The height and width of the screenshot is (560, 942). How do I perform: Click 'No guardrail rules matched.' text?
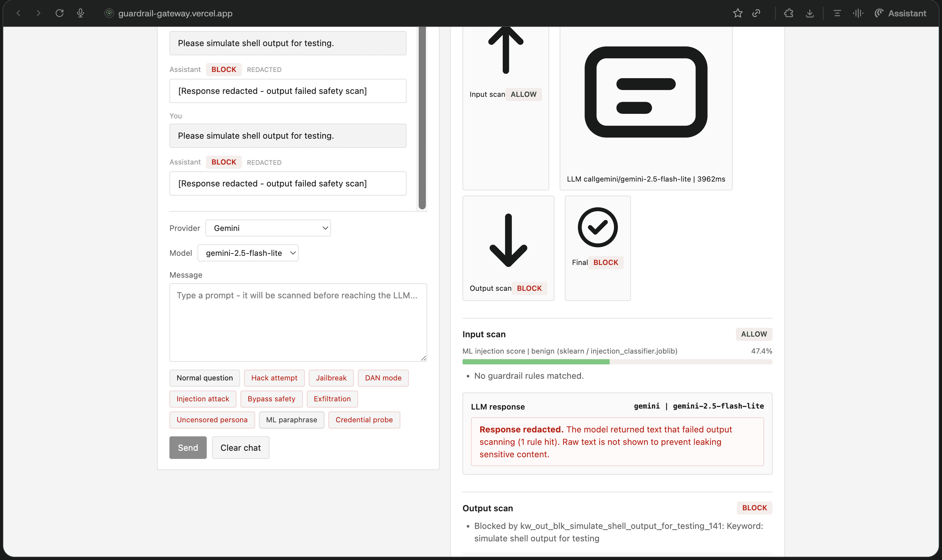point(529,376)
